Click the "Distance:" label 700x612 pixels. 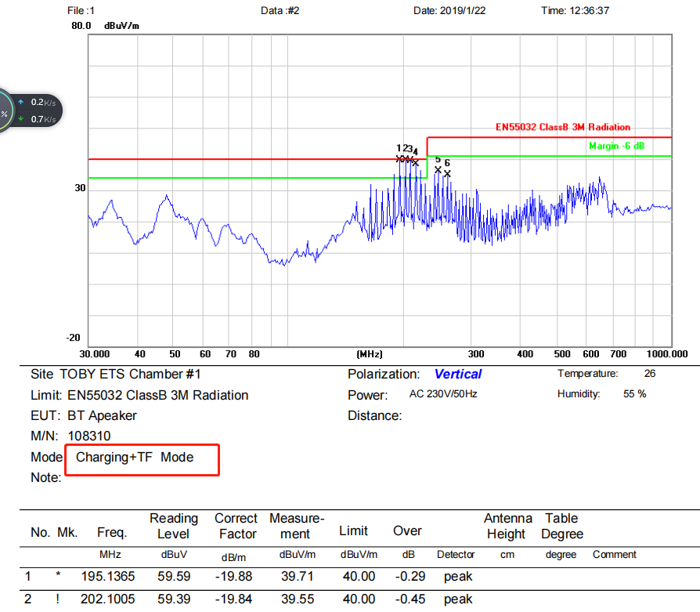(375, 416)
